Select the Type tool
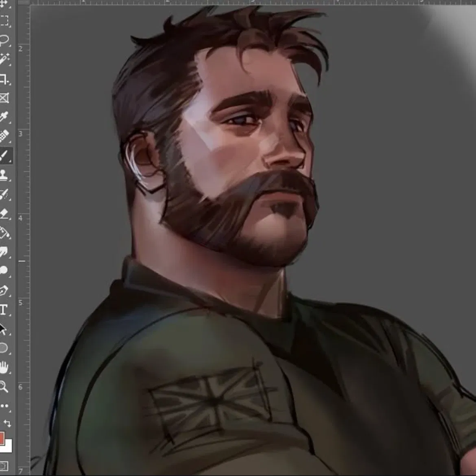 (4, 310)
